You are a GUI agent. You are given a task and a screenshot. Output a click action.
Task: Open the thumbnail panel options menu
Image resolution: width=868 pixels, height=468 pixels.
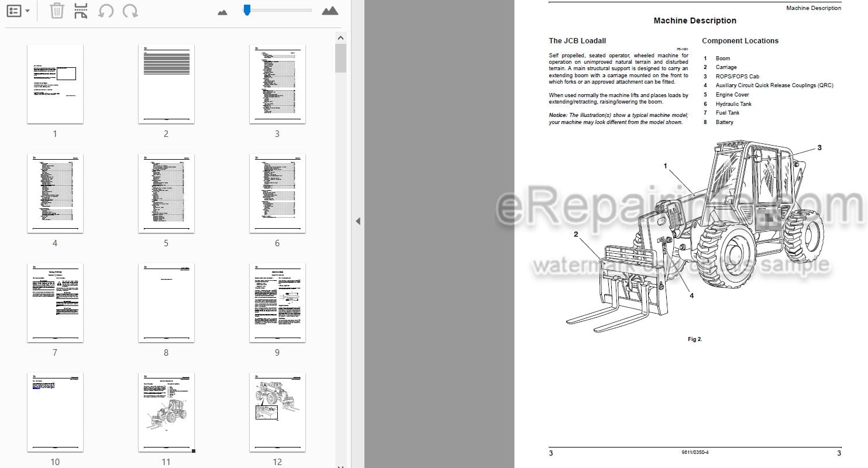pos(18,11)
